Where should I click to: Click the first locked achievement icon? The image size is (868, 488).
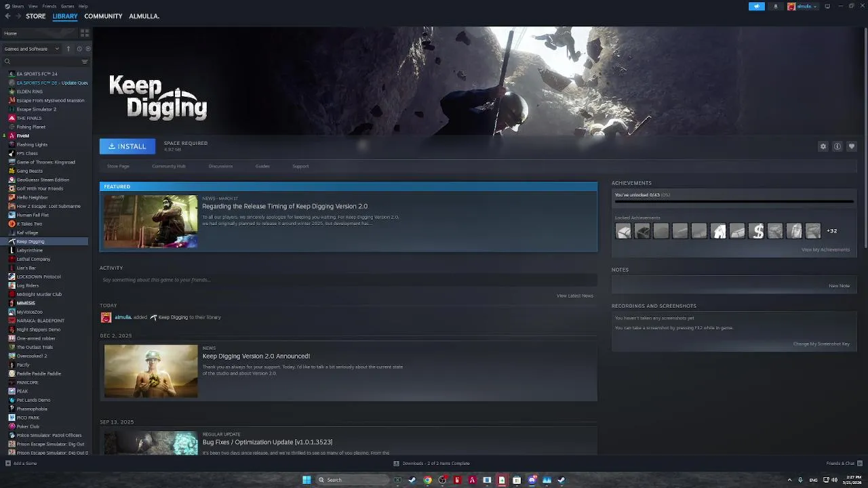pos(623,231)
